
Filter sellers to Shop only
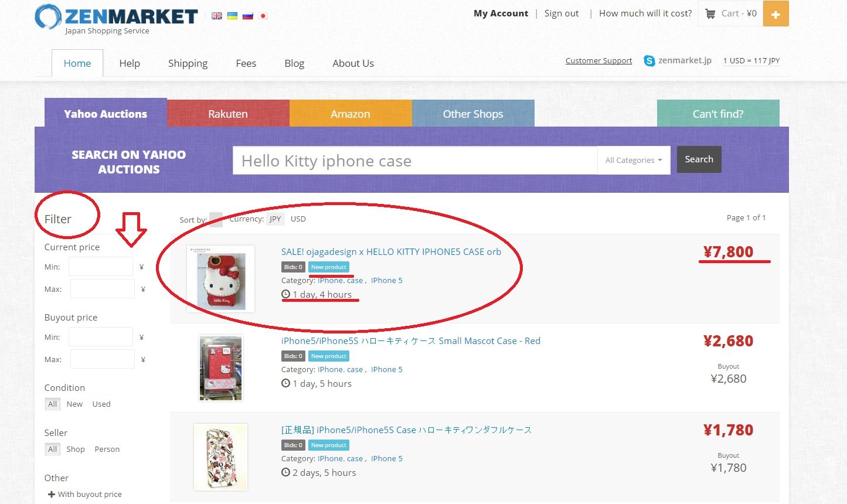click(75, 449)
